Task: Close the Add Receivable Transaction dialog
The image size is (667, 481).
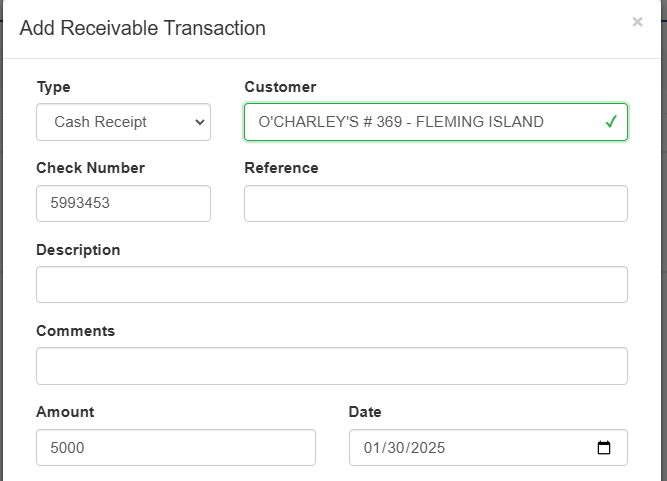Action: coord(637,21)
